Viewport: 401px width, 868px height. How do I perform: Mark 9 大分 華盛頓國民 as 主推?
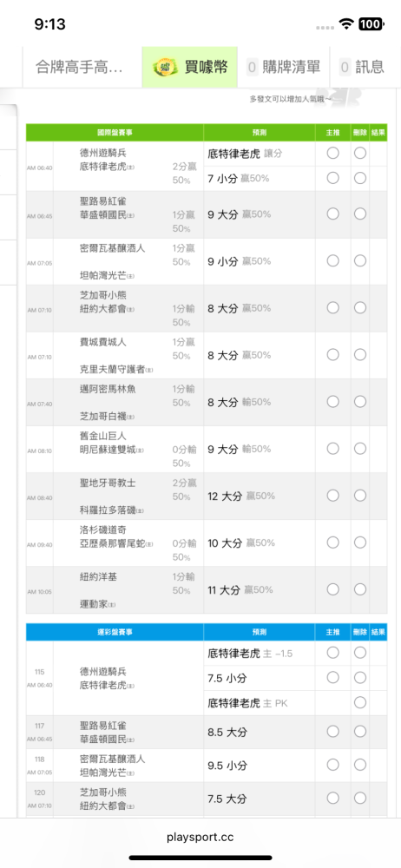click(x=333, y=214)
